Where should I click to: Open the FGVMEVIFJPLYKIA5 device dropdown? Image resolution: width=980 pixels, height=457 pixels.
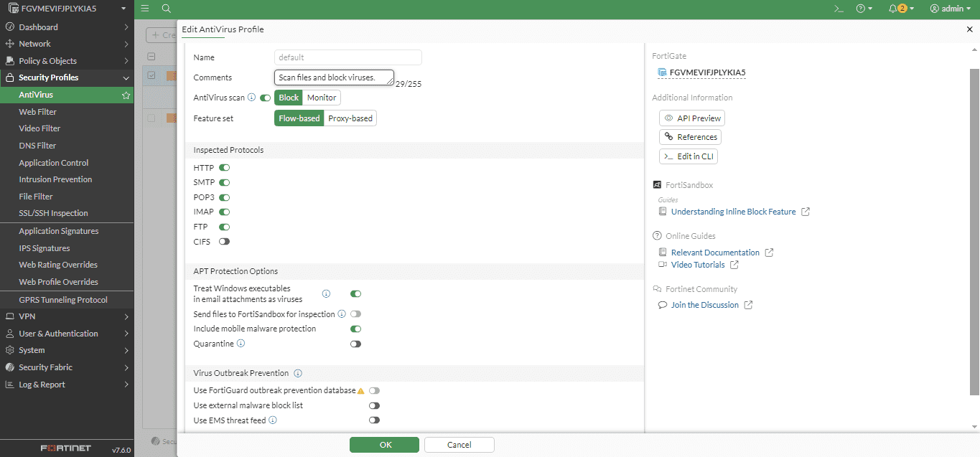click(67, 9)
